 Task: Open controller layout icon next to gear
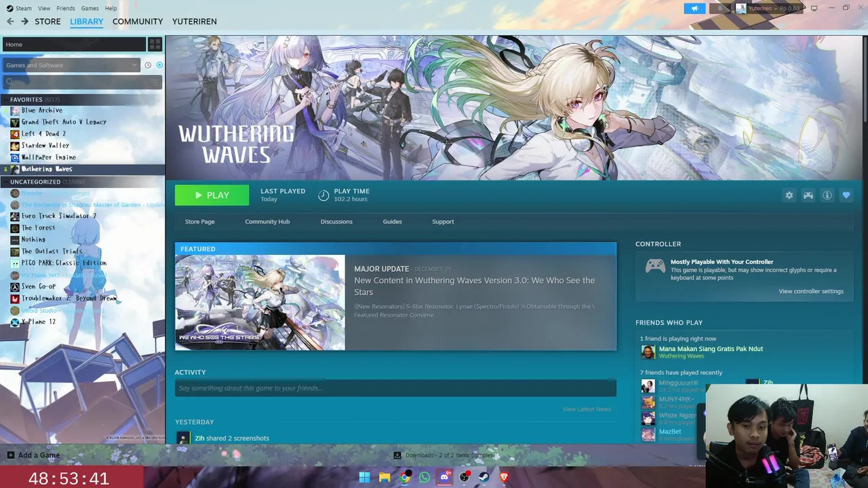[x=808, y=195]
